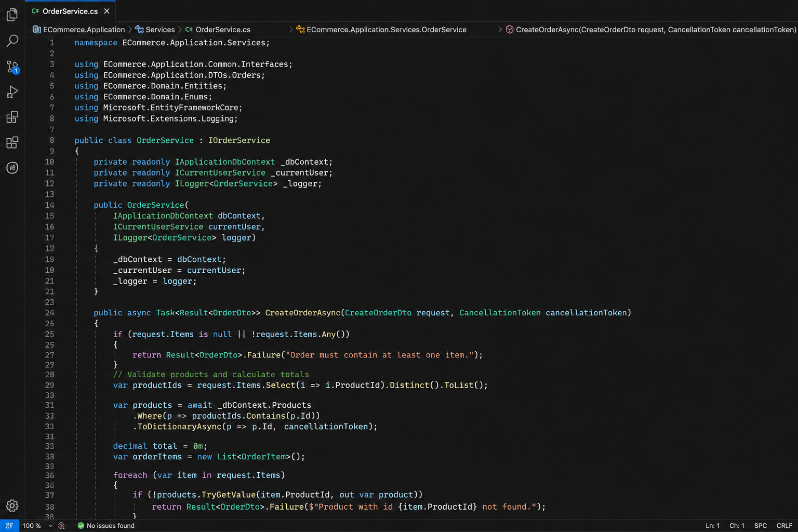This screenshot has height=532, width=798.
Task: Select the OrderService.cs editor tab
Action: [70, 11]
